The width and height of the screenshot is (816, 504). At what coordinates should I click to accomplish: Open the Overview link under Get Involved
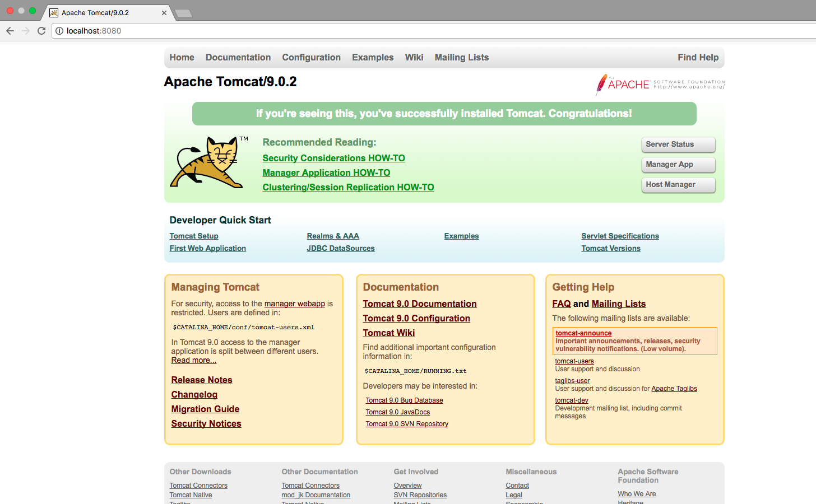(408, 486)
